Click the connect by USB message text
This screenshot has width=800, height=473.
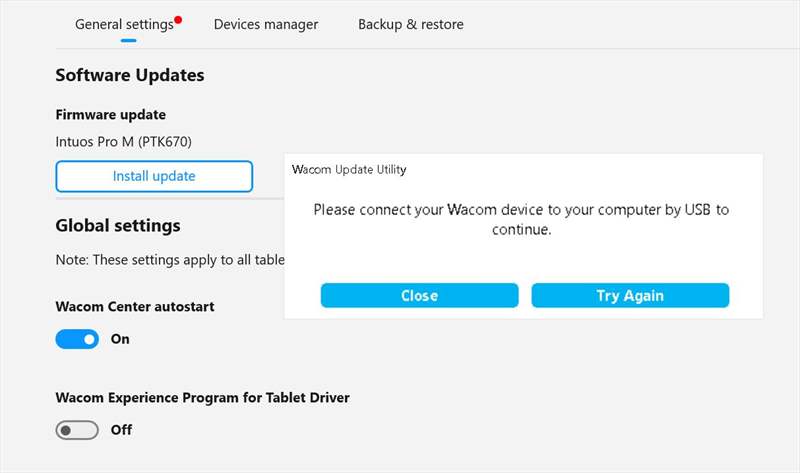(521, 219)
